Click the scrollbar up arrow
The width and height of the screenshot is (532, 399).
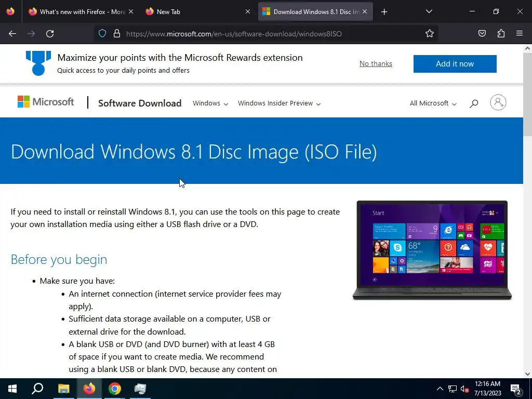coord(527,48)
